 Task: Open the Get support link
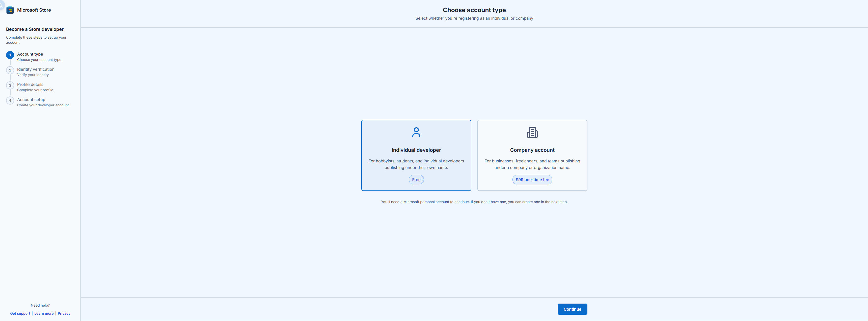pos(20,314)
